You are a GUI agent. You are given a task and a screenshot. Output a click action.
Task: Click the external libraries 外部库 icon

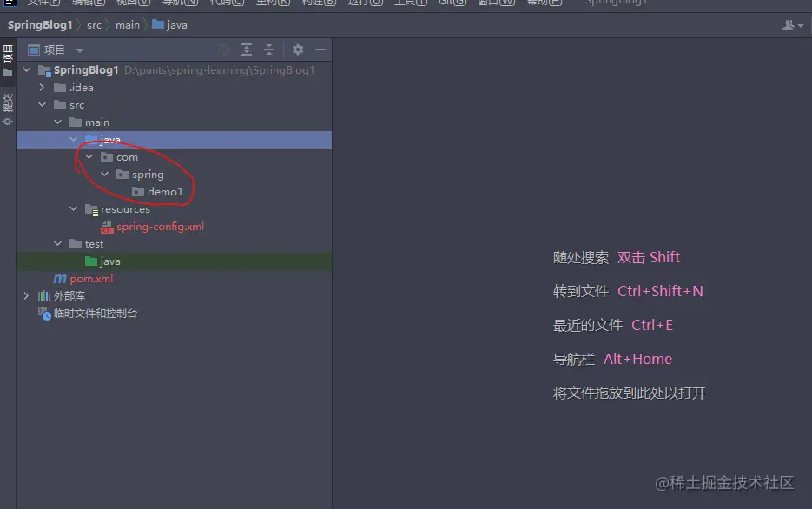(44, 296)
